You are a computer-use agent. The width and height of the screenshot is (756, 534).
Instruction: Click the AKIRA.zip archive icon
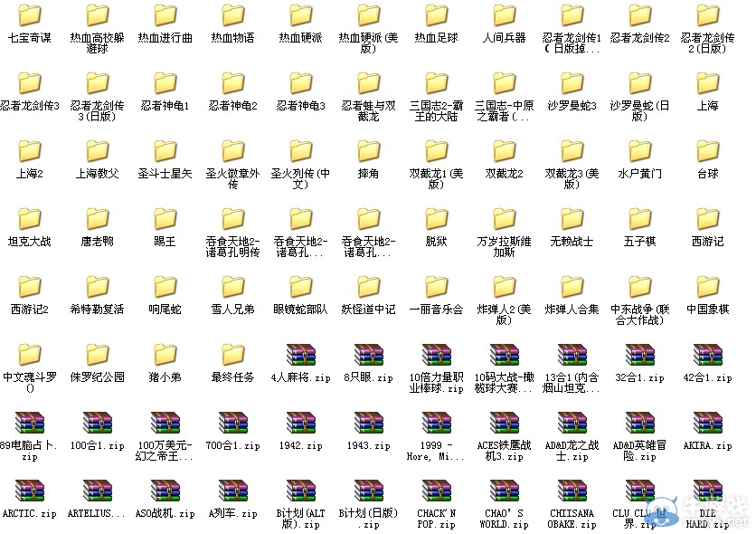(708, 424)
